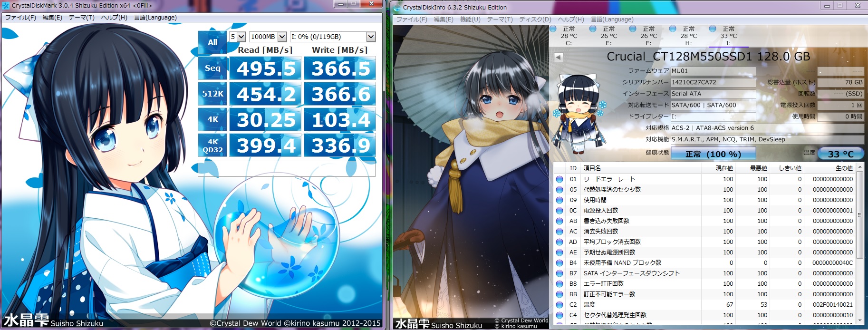This screenshot has height=330, width=868.
Task: Click the 33 °C temperature button
Action: [x=840, y=154]
